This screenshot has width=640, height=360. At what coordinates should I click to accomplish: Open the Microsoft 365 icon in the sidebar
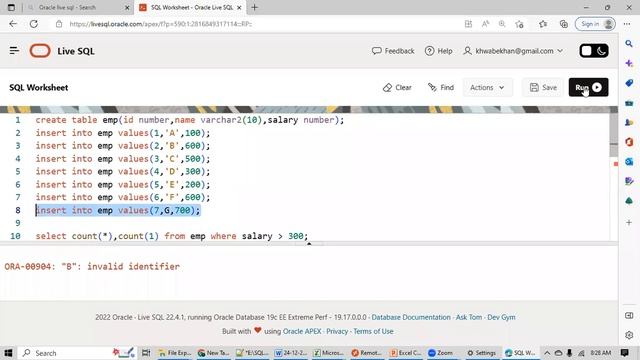[x=629, y=142]
